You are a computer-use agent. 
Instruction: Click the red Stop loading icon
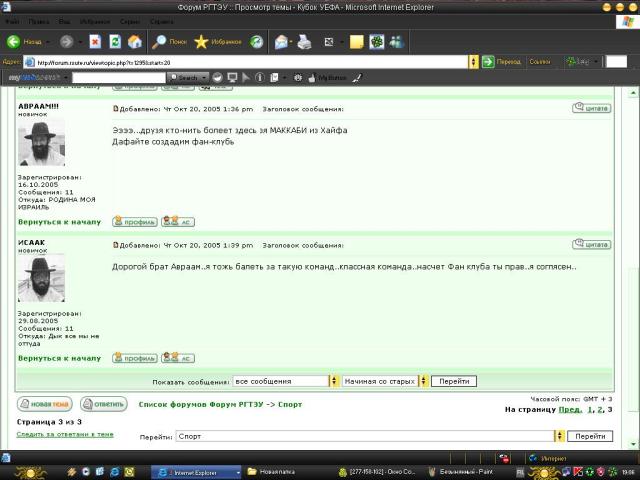point(94,42)
